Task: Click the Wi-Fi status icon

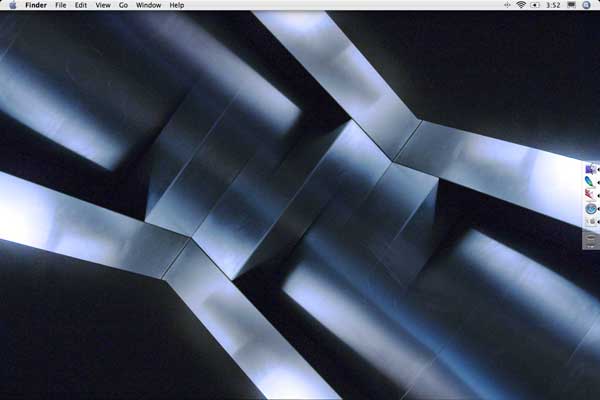Action: (x=521, y=5)
